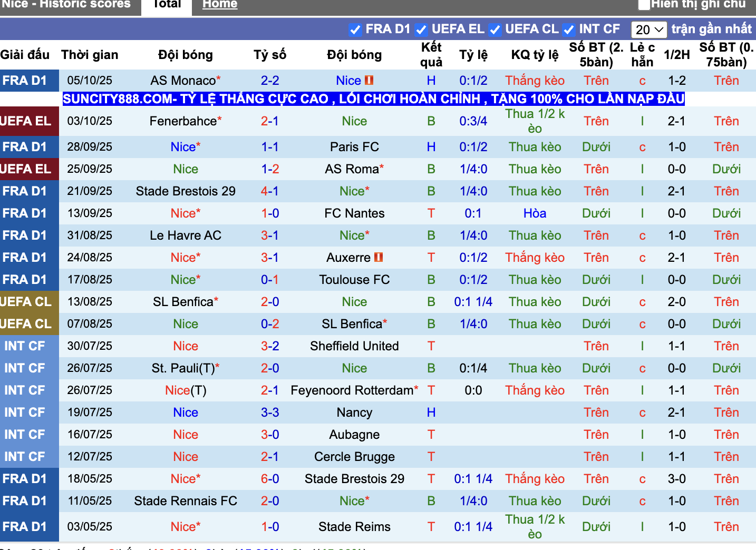
Task: Toggle the UEFA CL filter checkbox
Action: click(x=495, y=30)
